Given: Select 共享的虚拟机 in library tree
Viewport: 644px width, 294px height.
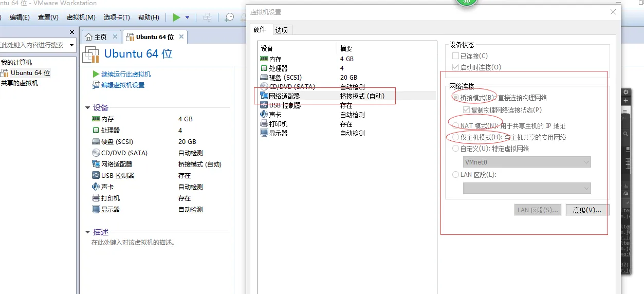Looking at the screenshot, I should [20, 83].
